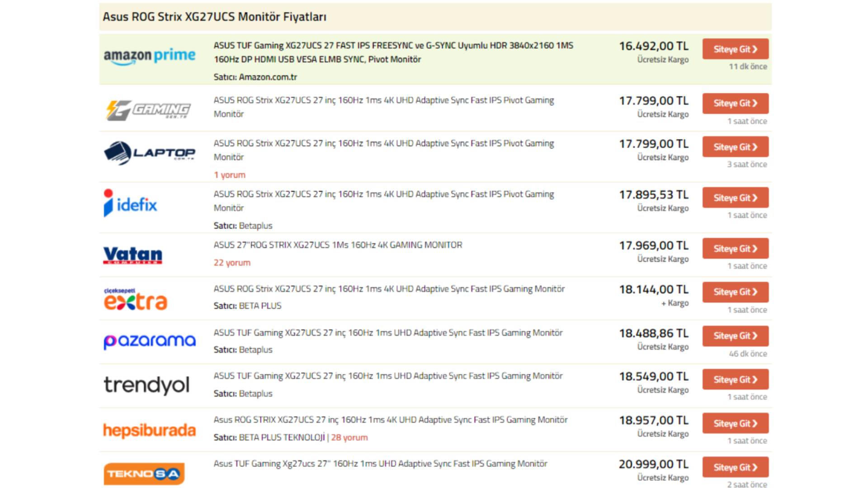The width and height of the screenshot is (868, 488).
Task: Click Siteye Git for the Teknosa offer
Action: coord(735,467)
